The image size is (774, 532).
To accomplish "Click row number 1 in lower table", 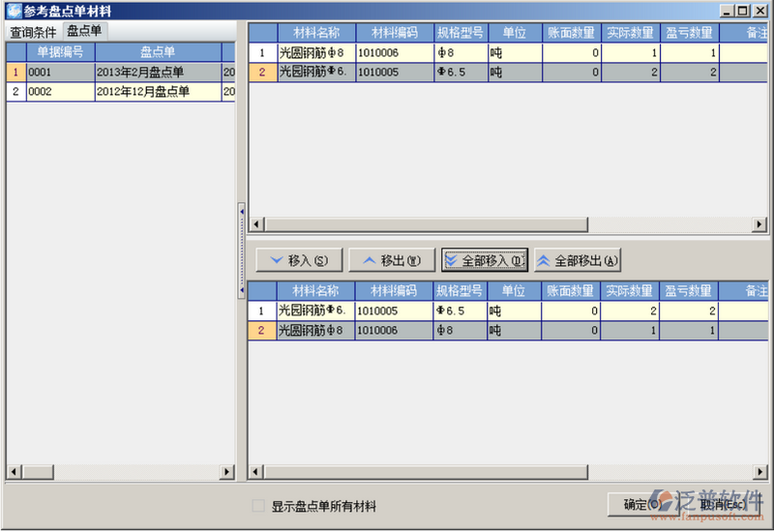I will coord(261,310).
